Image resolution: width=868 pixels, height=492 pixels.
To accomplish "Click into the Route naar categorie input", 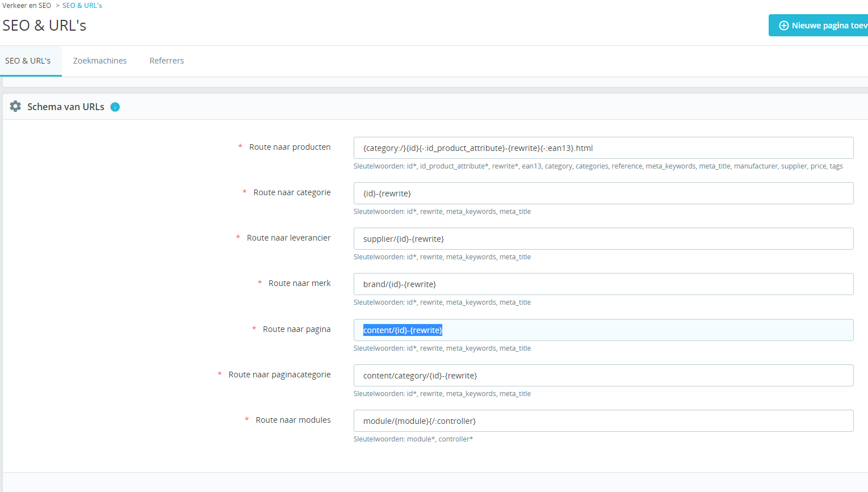I will tap(603, 193).
